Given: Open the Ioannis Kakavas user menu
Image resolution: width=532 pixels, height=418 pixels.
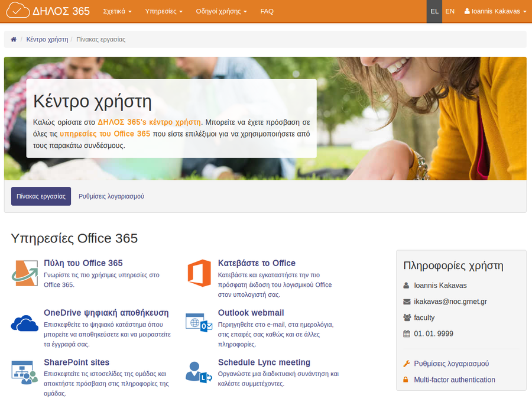Looking at the screenshot, I should click(x=495, y=11).
